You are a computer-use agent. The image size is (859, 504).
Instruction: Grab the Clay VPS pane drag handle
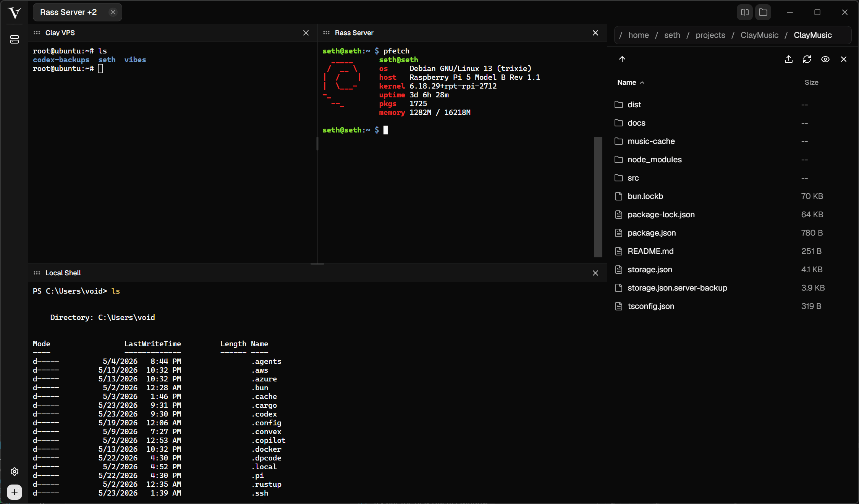37,33
